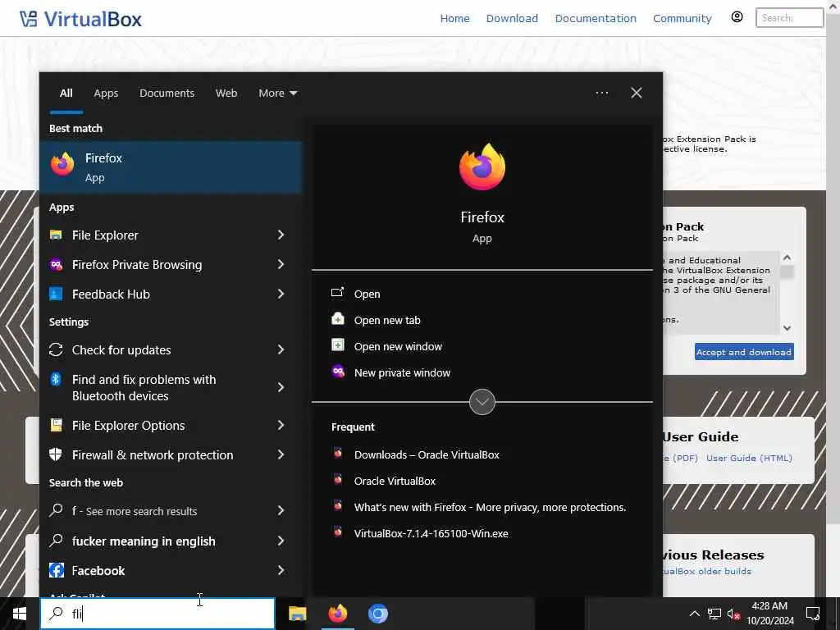
Task: Click the VirtualBox site Search field
Action: [x=789, y=18]
